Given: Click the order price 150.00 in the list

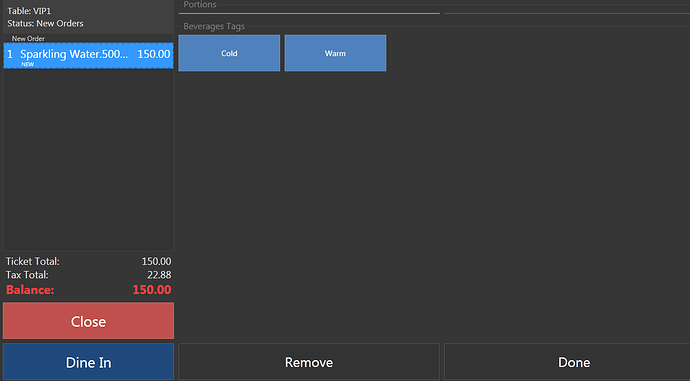Looking at the screenshot, I should pyautogui.click(x=154, y=54).
